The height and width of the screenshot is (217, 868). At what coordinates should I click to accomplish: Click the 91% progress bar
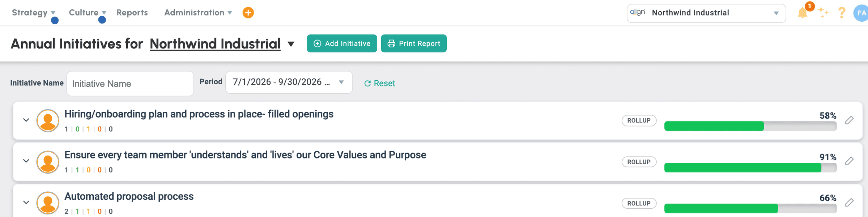(750, 167)
